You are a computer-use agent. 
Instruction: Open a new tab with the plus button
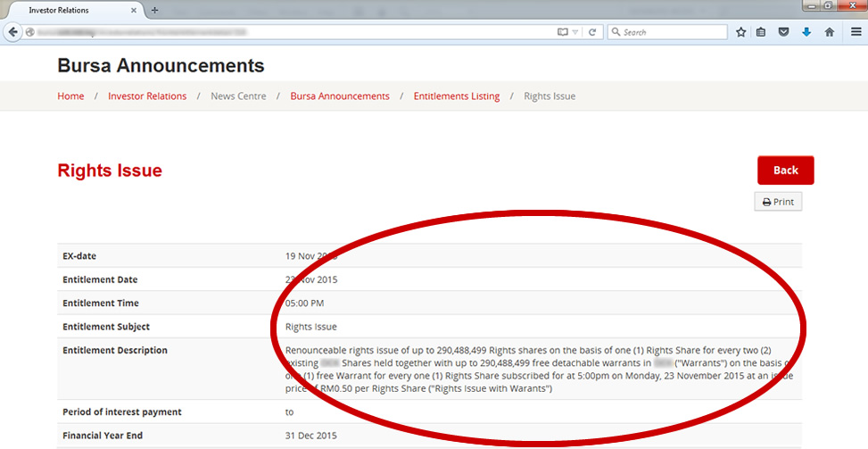pyautogui.click(x=154, y=10)
